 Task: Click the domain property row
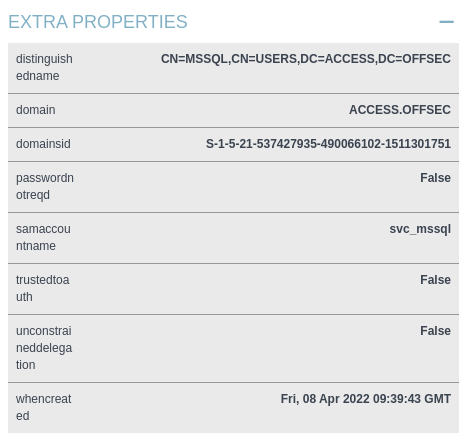tap(233, 110)
